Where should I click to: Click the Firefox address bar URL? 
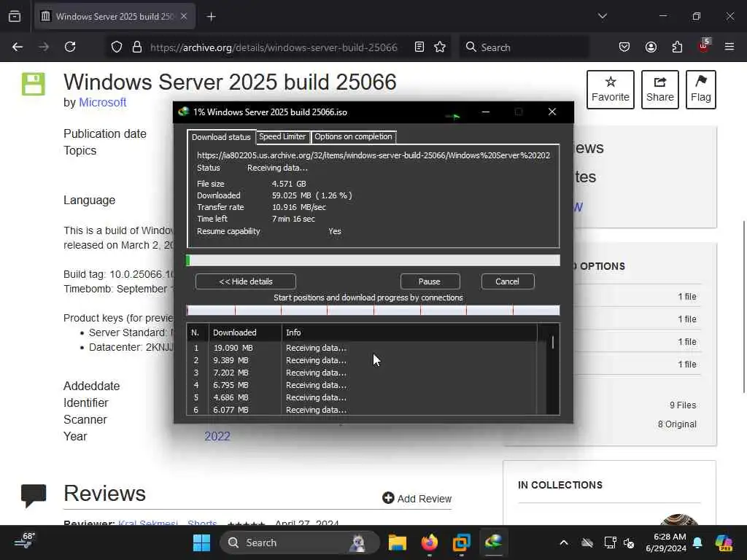coord(274,47)
